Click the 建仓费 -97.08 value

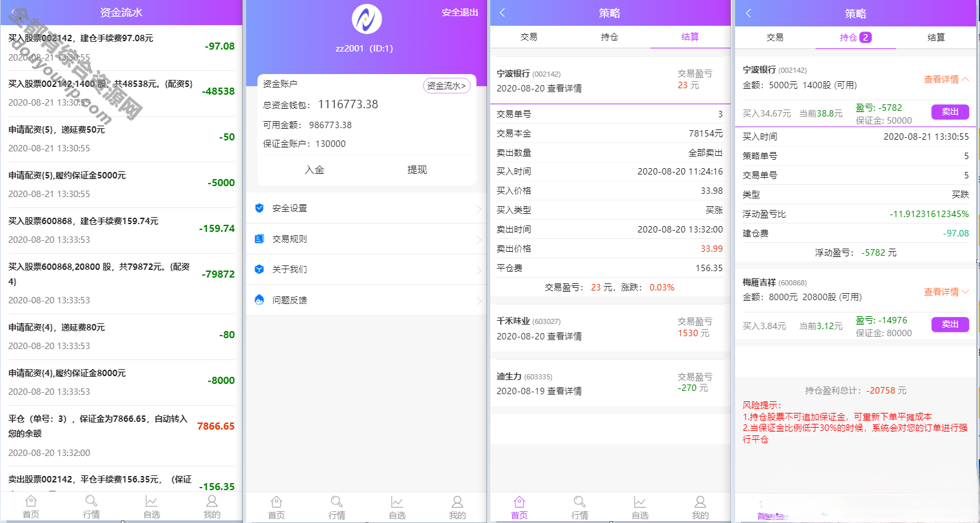[x=956, y=233]
